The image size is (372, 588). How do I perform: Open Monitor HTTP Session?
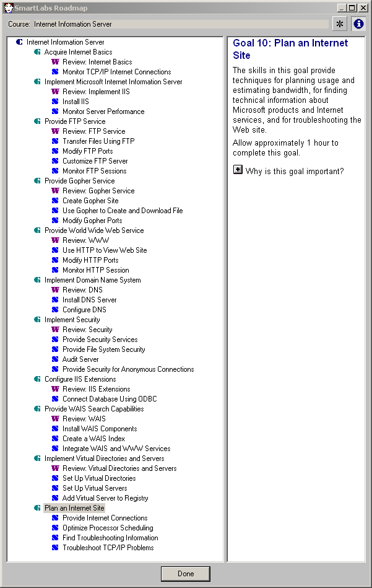click(95, 270)
